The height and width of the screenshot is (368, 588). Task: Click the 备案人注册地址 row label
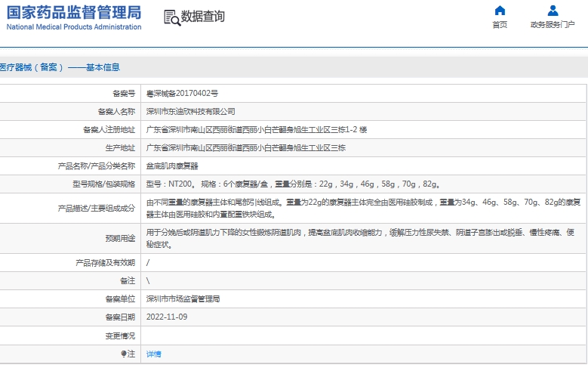[x=109, y=129]
